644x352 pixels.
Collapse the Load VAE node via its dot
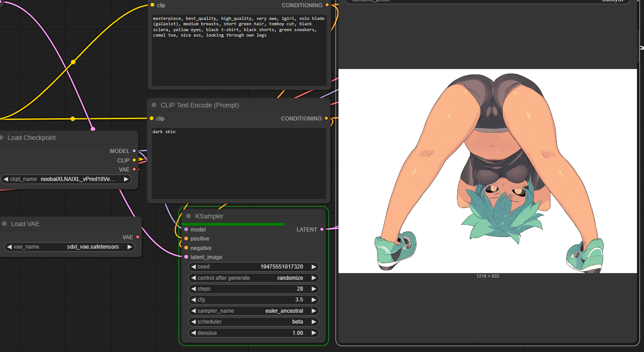(x=5, y=224)
